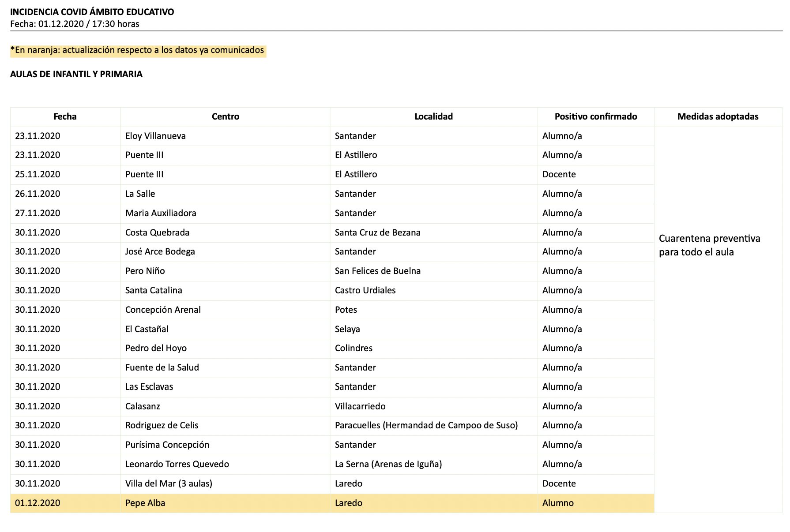Select the Villa del Mar (3 aulas) cell

(169, 483)
